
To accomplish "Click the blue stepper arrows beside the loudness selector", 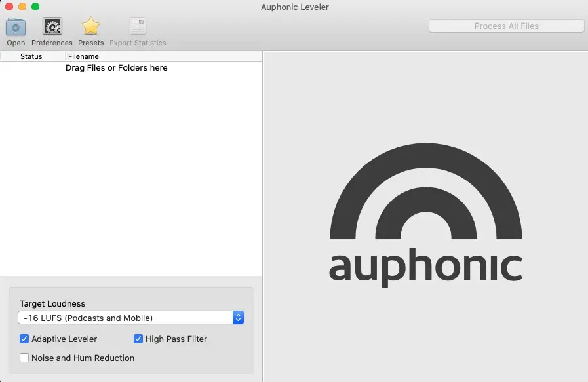I will click(x=238, y=317).
